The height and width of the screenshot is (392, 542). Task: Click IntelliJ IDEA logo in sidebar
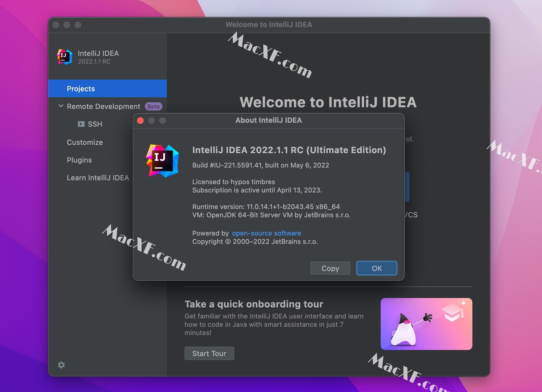coord(65,57)
